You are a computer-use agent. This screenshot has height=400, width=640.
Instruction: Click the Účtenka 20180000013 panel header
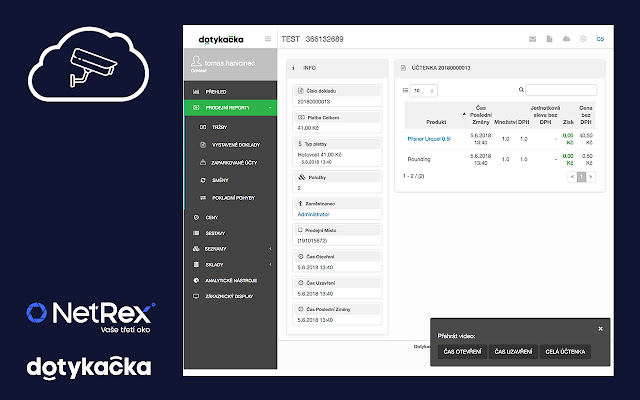(x=500, y=68)
